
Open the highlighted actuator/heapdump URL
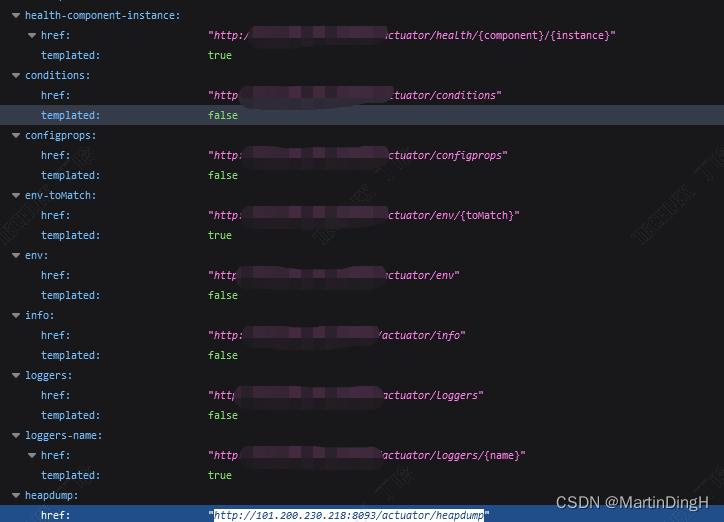coord(349,515)
